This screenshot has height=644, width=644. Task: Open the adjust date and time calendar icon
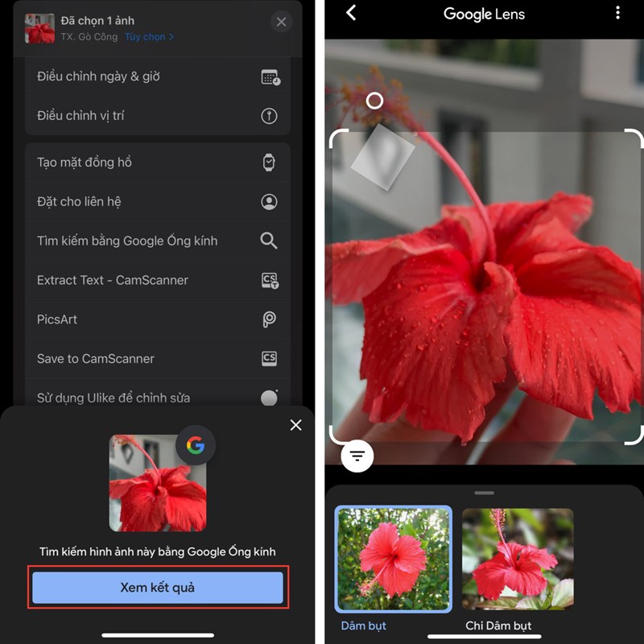270,76
